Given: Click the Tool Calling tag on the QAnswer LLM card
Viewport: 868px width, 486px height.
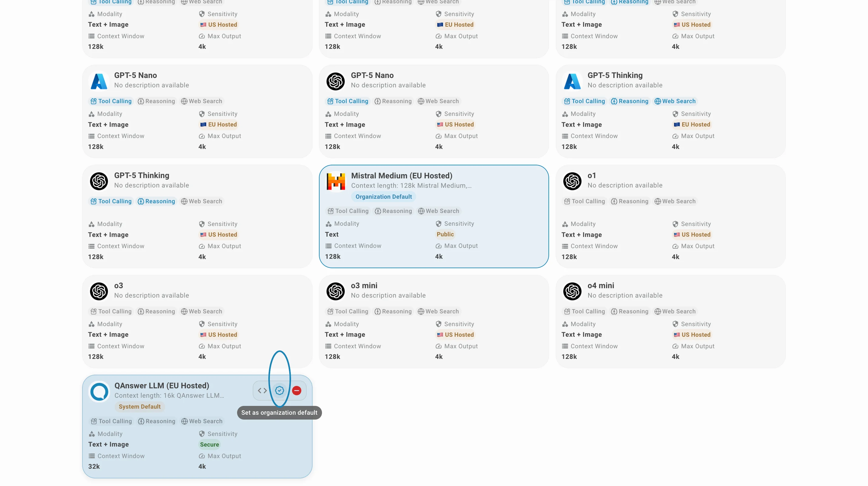Looking at the screenshot, I should [112, 421].
